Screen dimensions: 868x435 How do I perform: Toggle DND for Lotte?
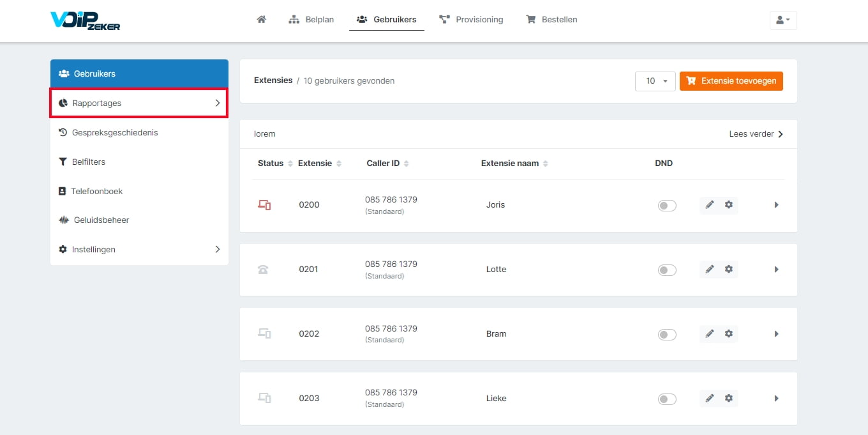667,270
